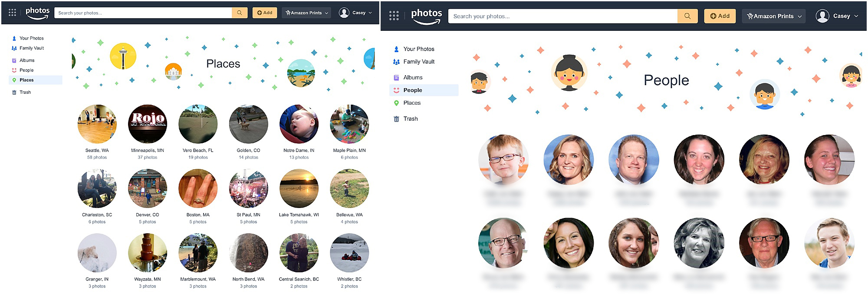Viewport: 868px width, 294px height.
Task: Click the search magnifier button in right window
Action: click(687, 16)
